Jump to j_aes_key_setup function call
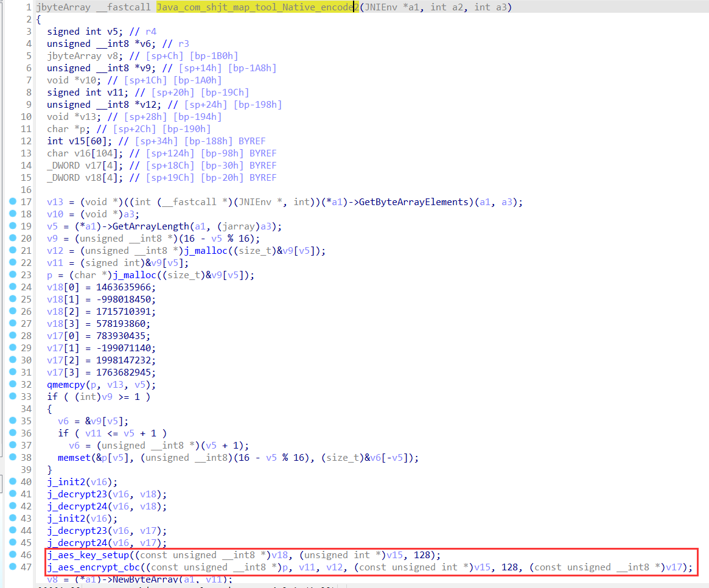The width and height of the screenshot is (709, 588). tap(88, 555)
